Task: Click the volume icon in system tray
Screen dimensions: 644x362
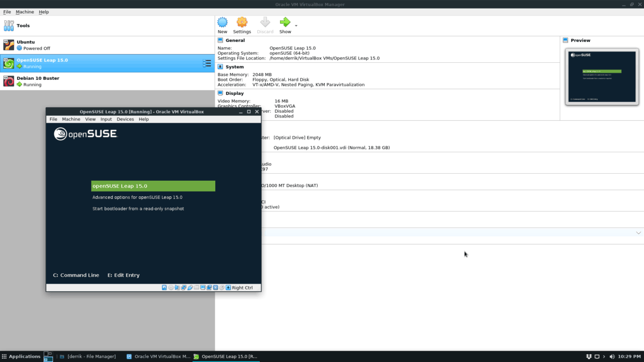Action: [x=611, y=356]
